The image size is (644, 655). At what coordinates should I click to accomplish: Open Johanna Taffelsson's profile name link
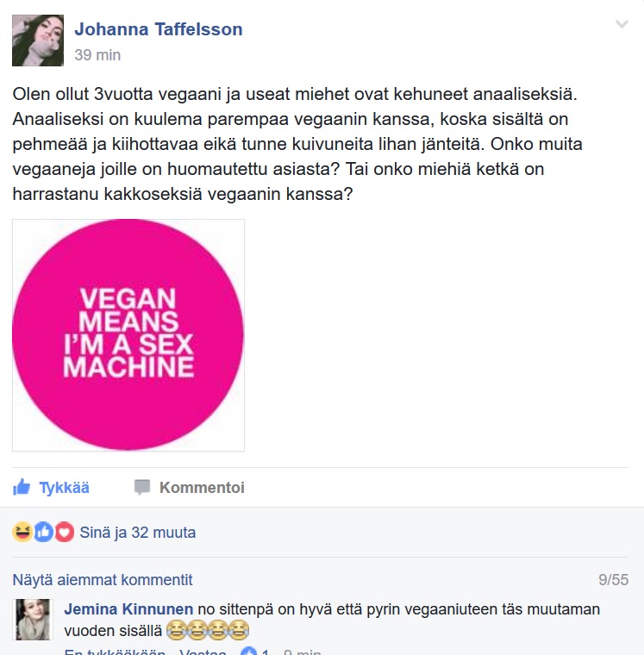pyautogui.click(x=159, y=29)
